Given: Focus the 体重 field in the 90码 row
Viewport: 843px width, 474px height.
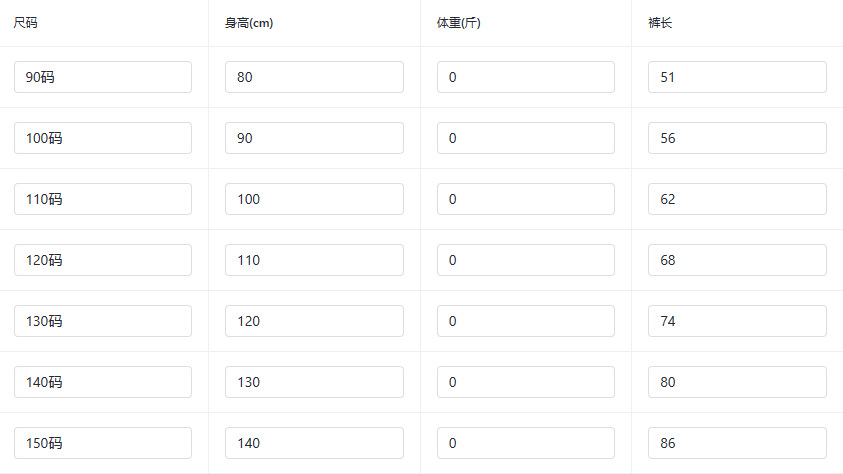Looking at the screenshot, I should pyautogui.click(x=526, y=77).
